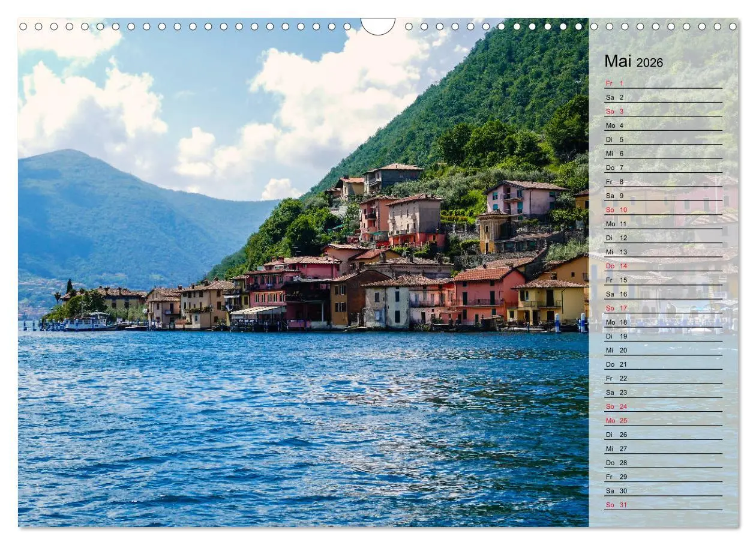This screenshot has height=545, width=756.
Task: Select the date row 'Fr 22'
Action: point(663,378)
